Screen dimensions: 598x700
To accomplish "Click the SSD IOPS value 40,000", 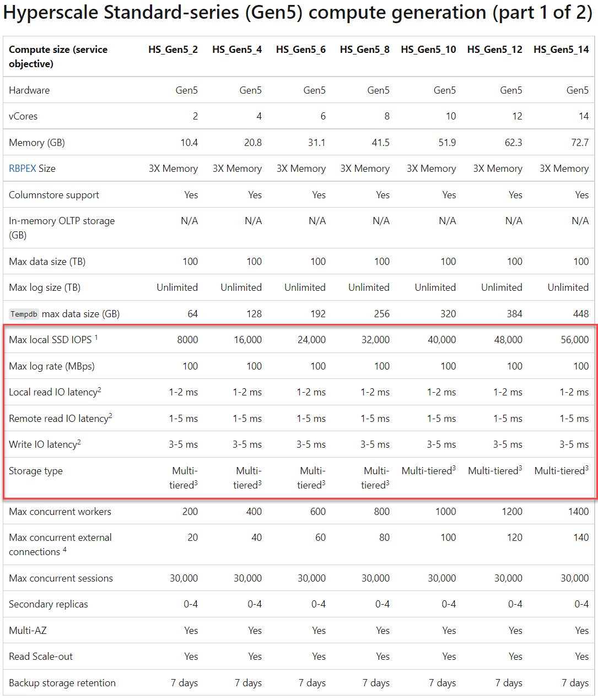I will 442,340.
